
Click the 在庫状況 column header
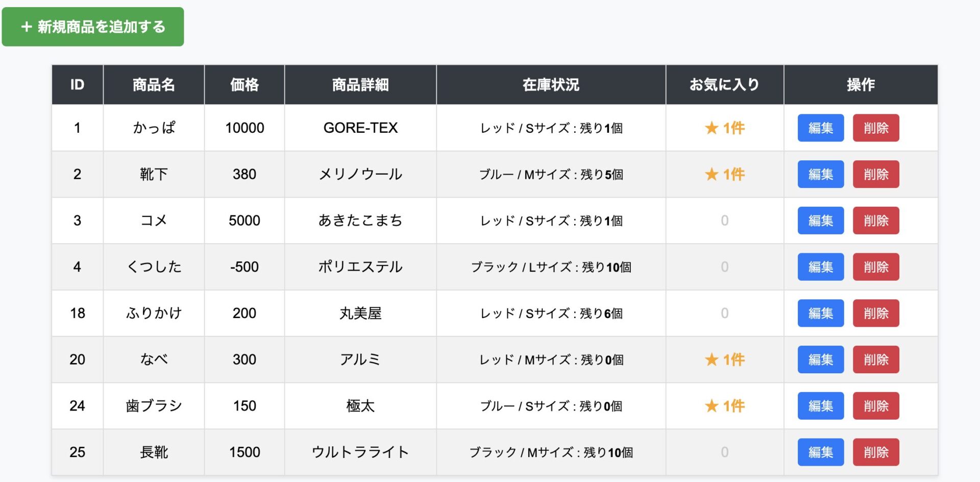coord(551,85)
